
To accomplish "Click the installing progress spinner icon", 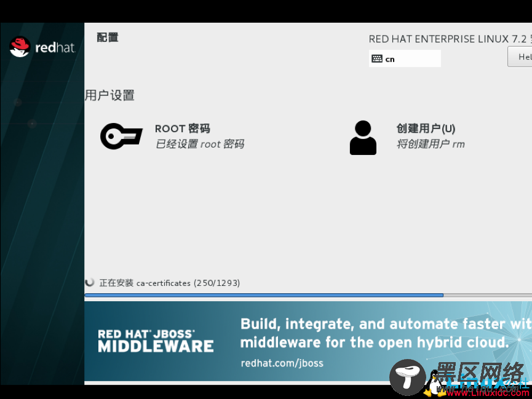I will 90,282.
